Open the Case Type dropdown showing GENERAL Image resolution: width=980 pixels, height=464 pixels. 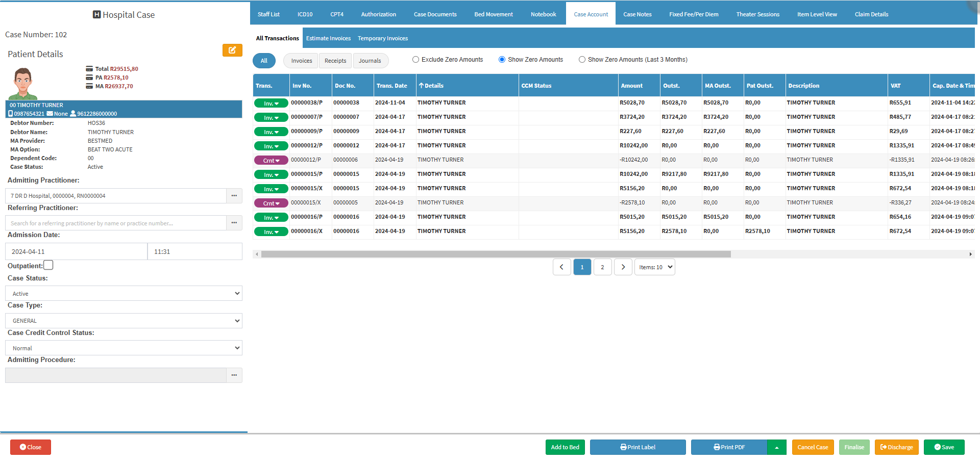pos(124,321)
